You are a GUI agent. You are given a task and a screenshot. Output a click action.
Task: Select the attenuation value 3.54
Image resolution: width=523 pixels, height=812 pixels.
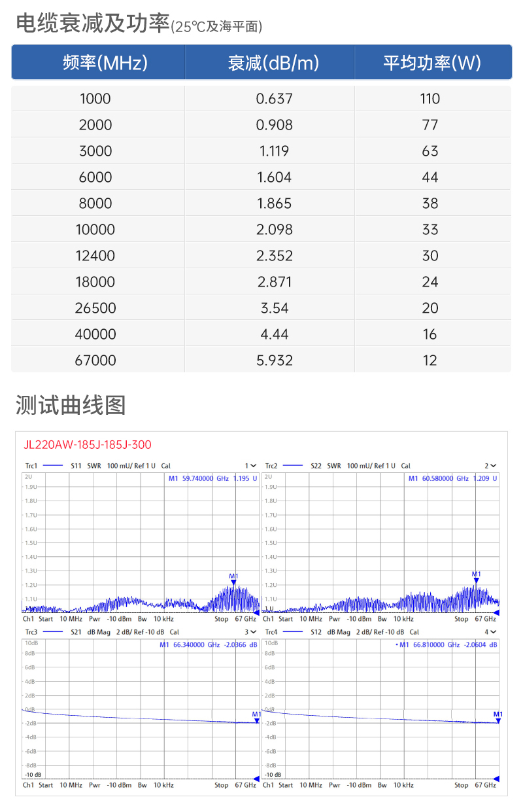(x=275, y=308)
